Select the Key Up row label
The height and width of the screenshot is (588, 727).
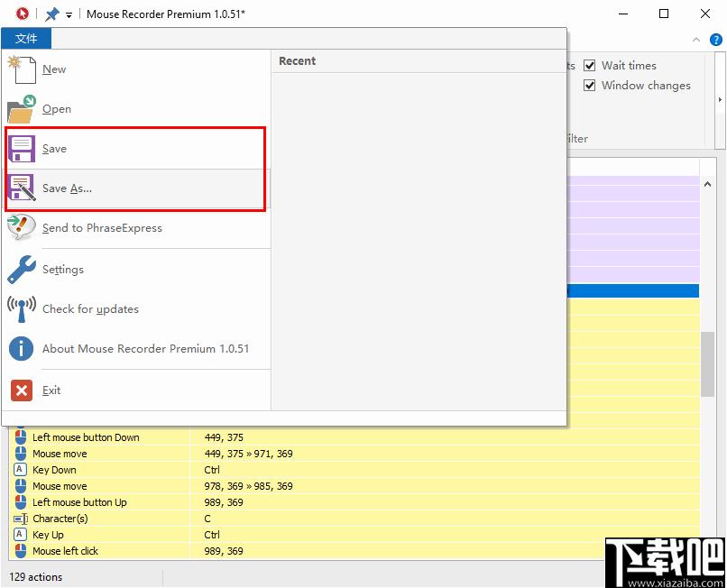tap(48, 535)
